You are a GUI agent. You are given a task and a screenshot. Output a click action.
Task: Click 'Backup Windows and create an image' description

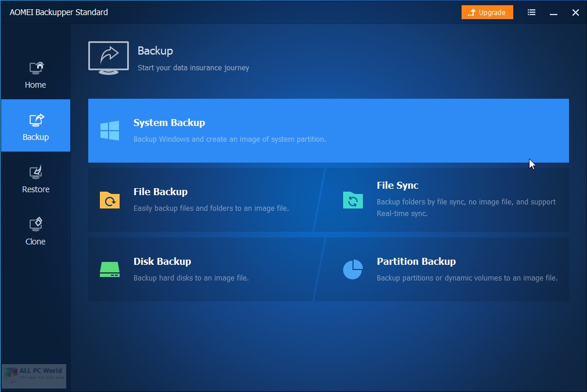[x=229, y=139]
